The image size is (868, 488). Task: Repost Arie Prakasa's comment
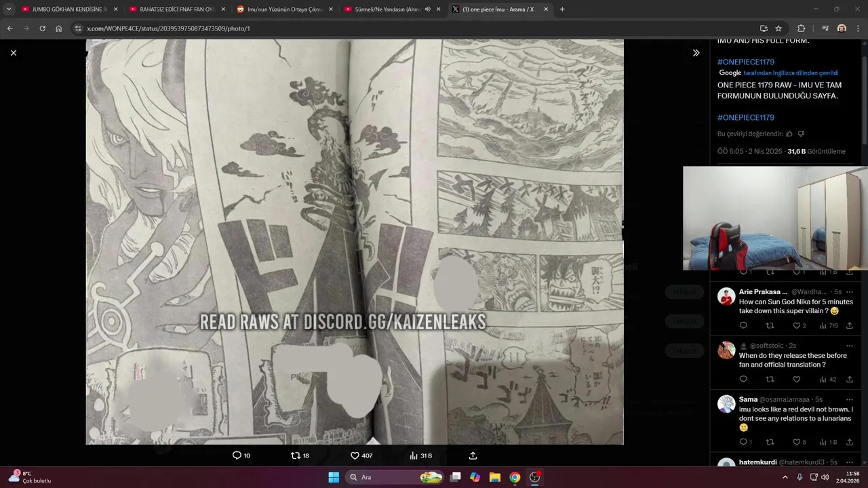[x=770, y=325]
